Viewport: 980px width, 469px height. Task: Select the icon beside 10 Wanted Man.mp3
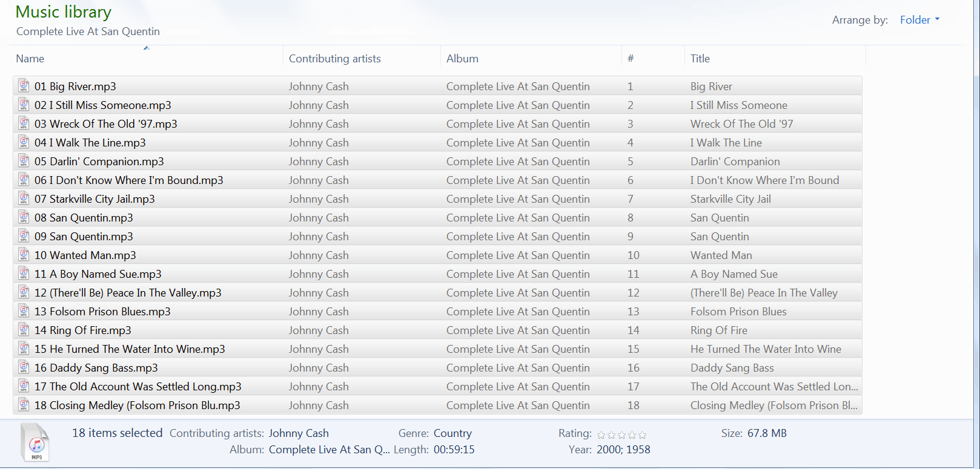pyautogui.click(x=24, y=255)
